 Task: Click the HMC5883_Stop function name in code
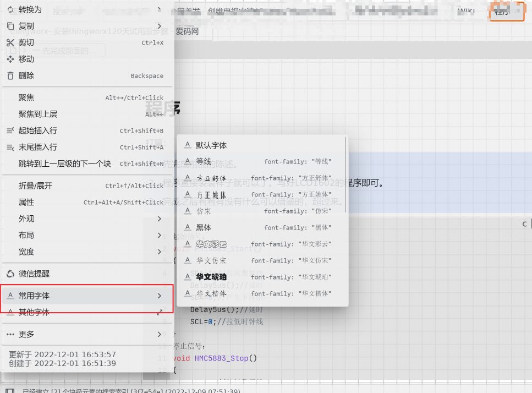[x=221, y=358]
